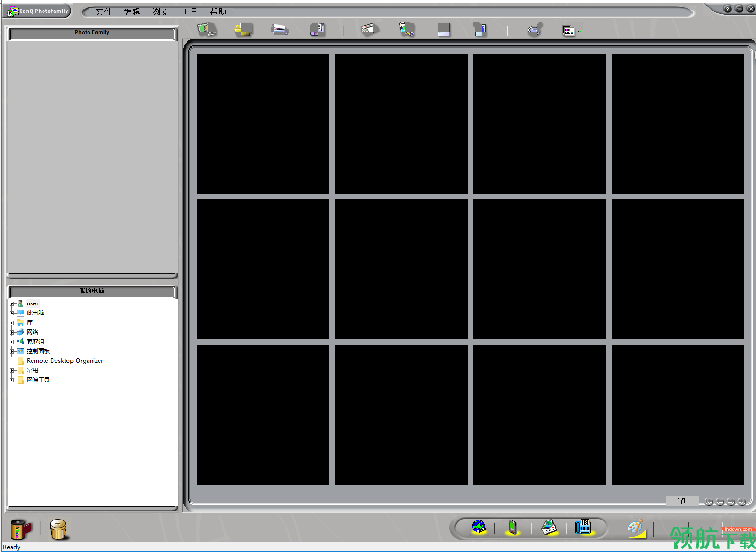Screen dimensions: 756x552
Task: Close the Photofamily window
Action: pyautogui.click(x=750, y=9)
